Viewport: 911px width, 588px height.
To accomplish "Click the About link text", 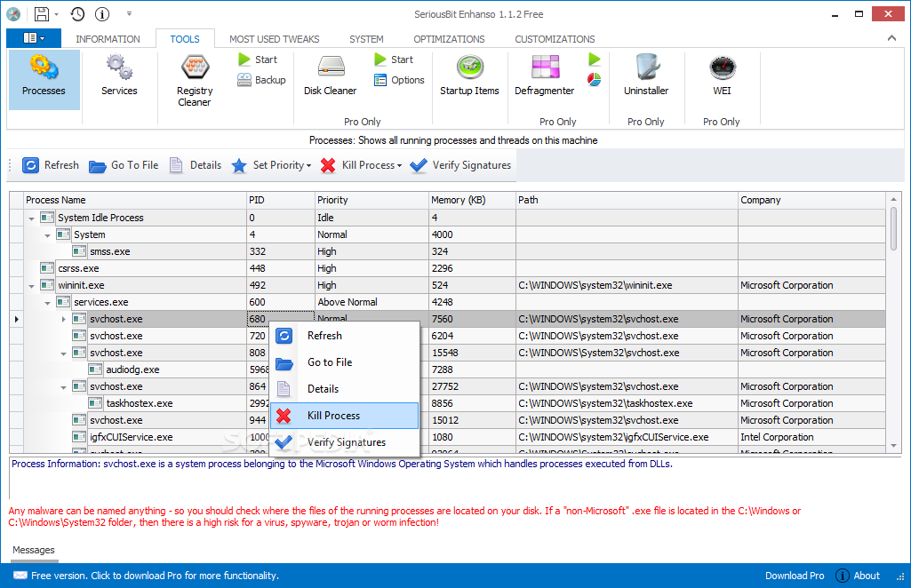I will (867, 576).
